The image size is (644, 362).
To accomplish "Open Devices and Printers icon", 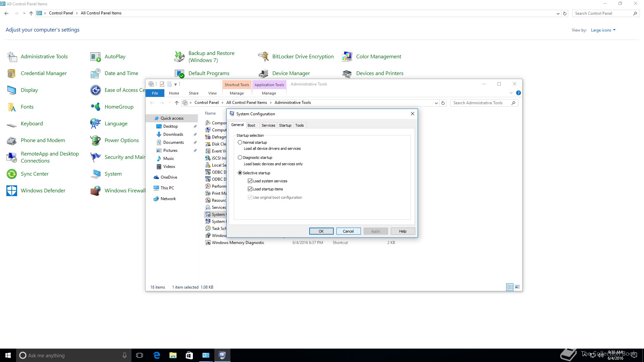I will tap(347, 73).
